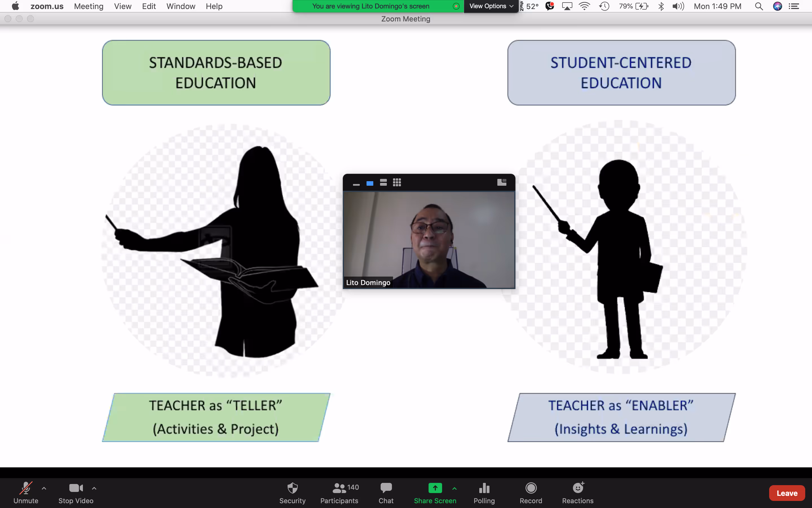The height and width of the screenshot is (508, 812).
Task: Select single speaker thumbnail view icon
Action: (x=370, y=183)
